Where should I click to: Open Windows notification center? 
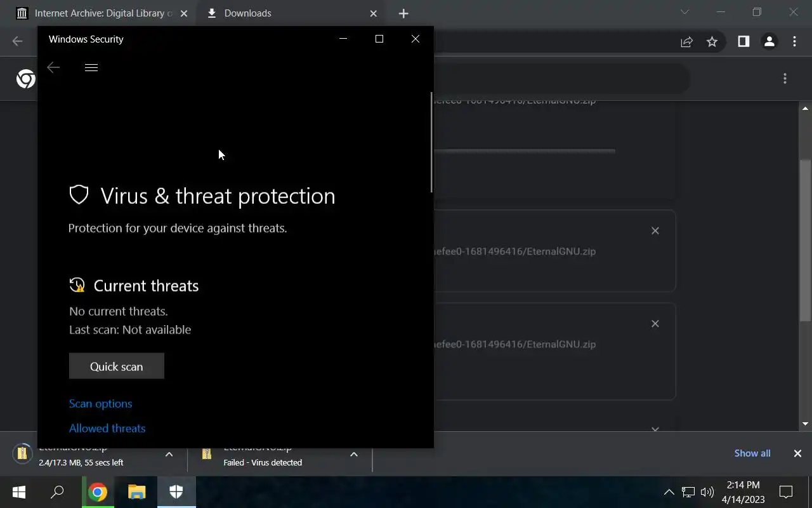[786, 492]
